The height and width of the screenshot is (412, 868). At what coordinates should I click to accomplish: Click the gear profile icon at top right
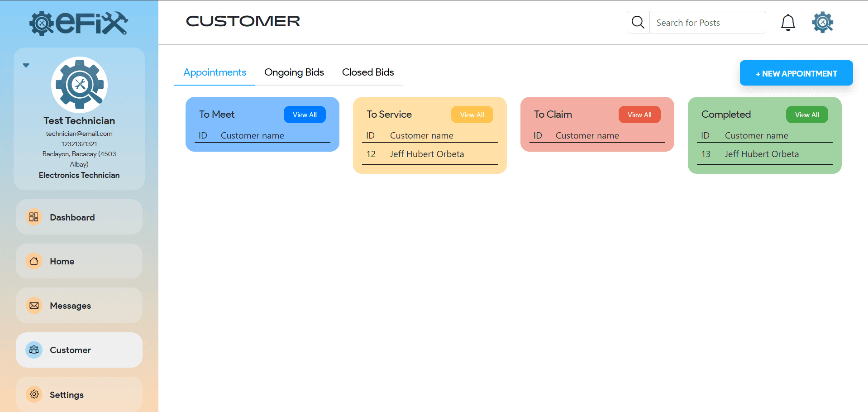coord(822,22)
